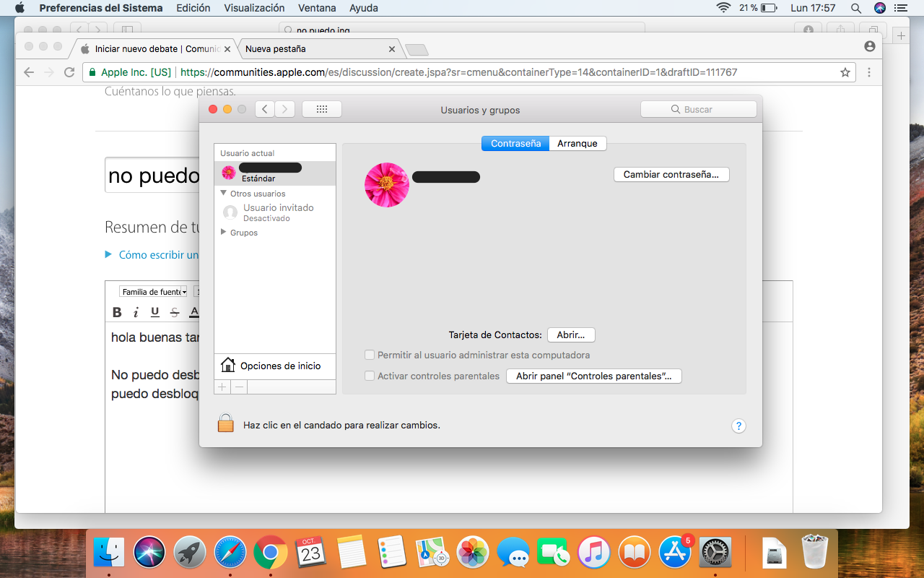Click the remove user minus button
This screenshot has width=924, height=578.
coord(240,387)
